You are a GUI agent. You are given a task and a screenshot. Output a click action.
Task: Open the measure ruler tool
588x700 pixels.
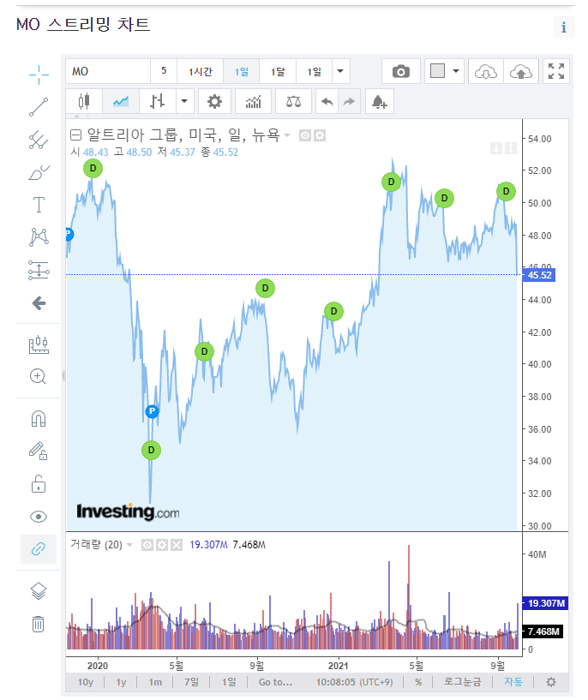coord(39,344)
